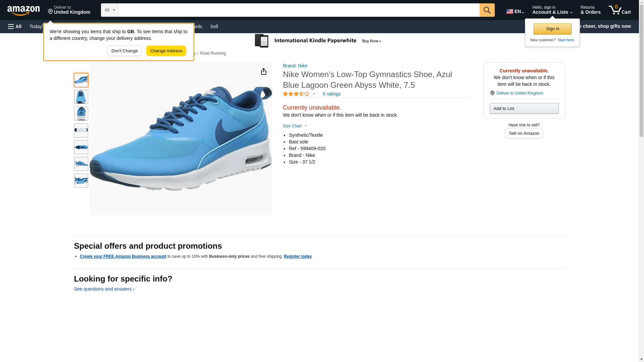Screen dimensions: 644x362
Task: Click the star rating icons
Action: point(296,94)
